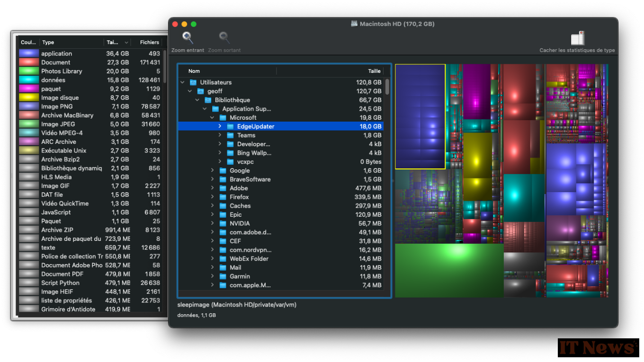Click the Epic folder icon
This screenshot has width=644, height=362.
(x=223, y=215)
